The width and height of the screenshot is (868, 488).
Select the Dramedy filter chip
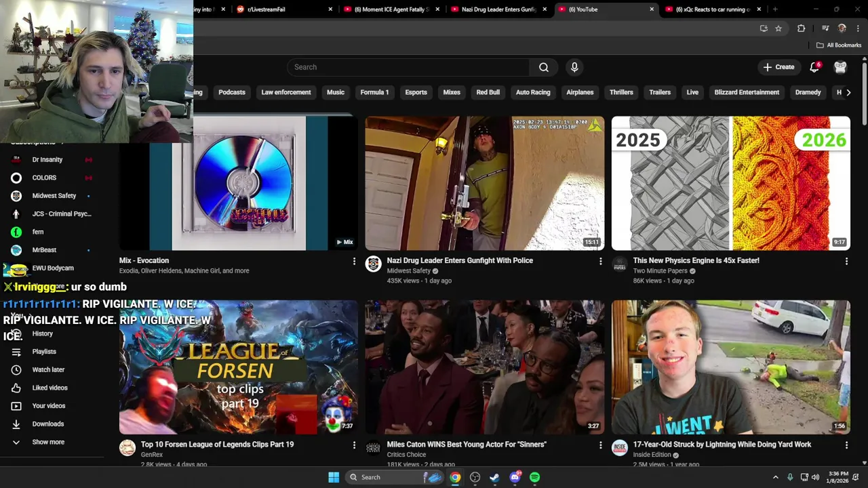(x=808, y=92)
